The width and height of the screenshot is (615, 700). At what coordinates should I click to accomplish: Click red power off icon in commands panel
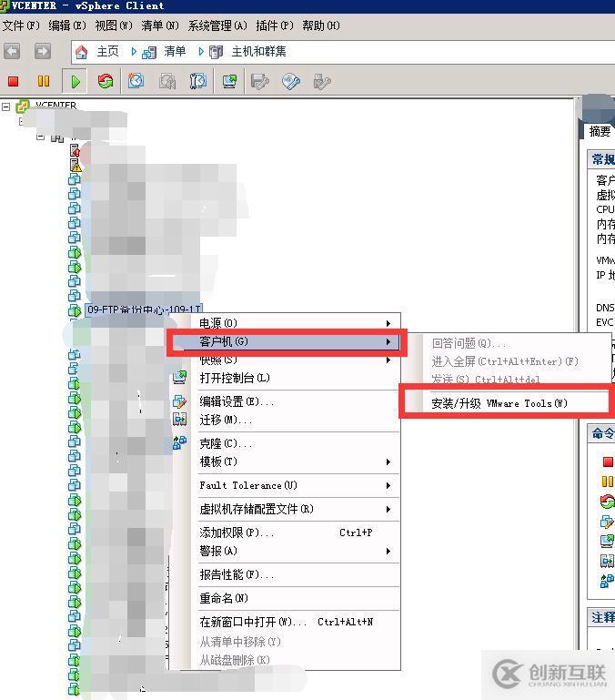click(608, 462)
